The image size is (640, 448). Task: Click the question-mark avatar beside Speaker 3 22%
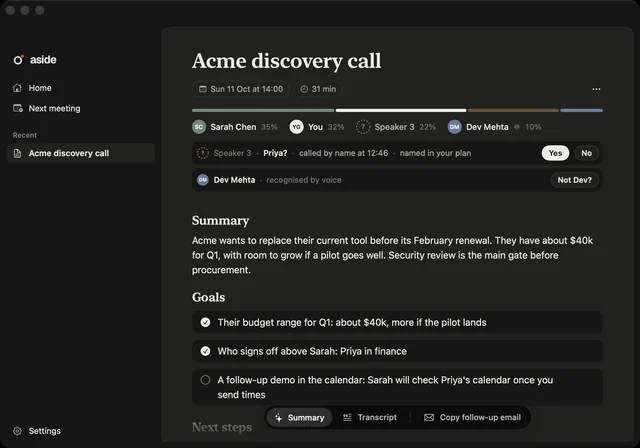point(363,127)
